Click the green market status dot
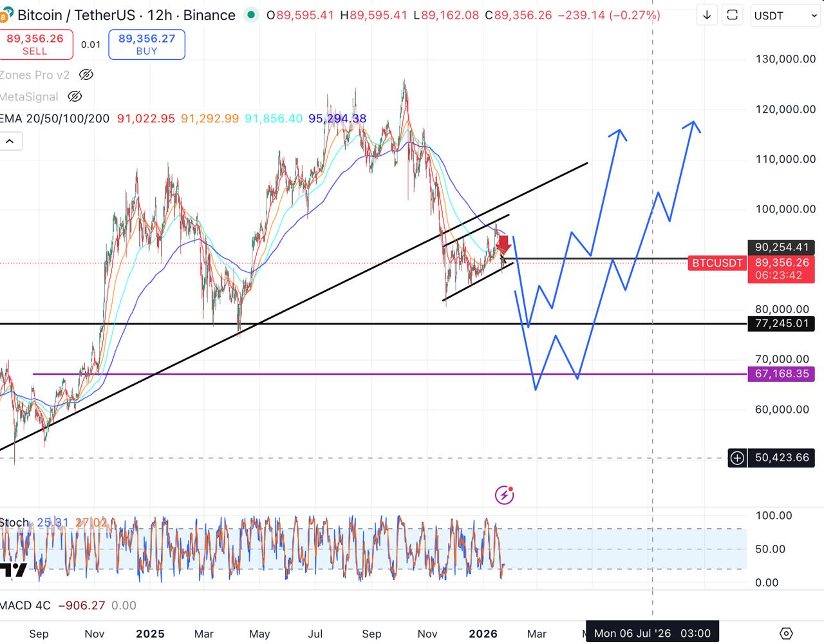This screenshot has height=644, width=824. [x=251, y=15]
